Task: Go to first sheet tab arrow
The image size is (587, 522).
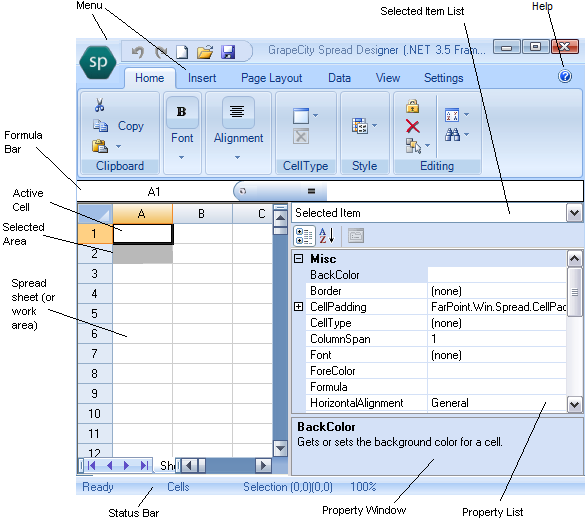Action: pos(92,465)
